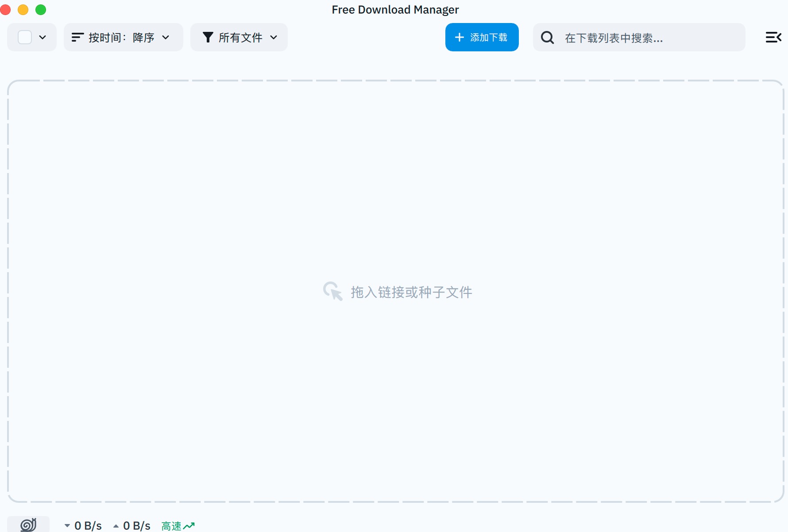Minimize the window with the yellow button
Image resolution: width=788 pixels, height=532 pixels.
tap(23, 10)
